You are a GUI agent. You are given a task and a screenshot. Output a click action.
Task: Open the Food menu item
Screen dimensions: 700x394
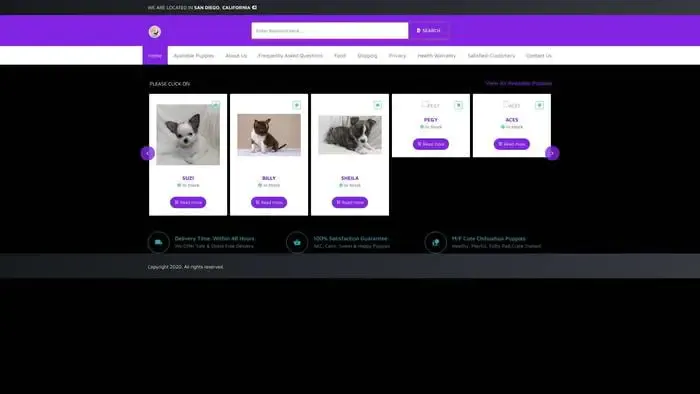click(x=340, y=56)
